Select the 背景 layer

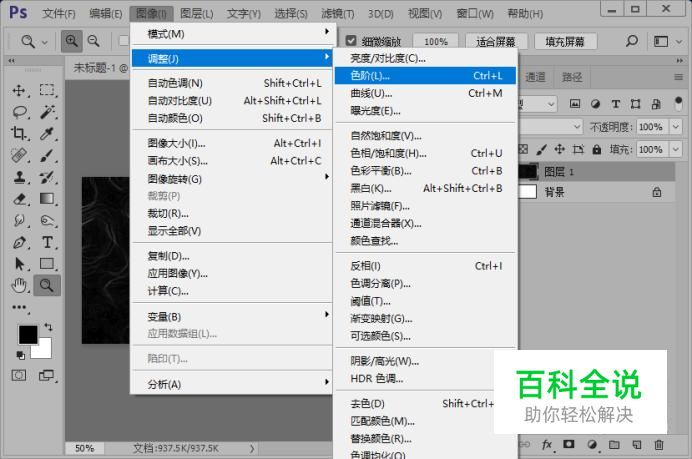pos(597,192)
